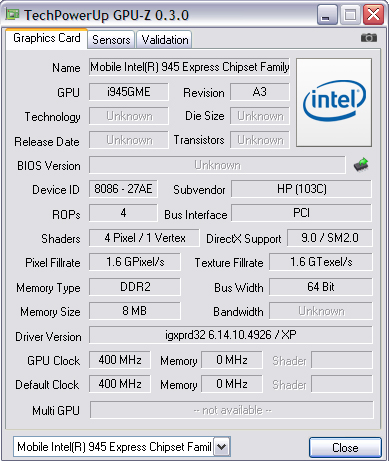This screenshot has width=389, height=461.
Task: Click the Driver Version field
Action: 231,335
